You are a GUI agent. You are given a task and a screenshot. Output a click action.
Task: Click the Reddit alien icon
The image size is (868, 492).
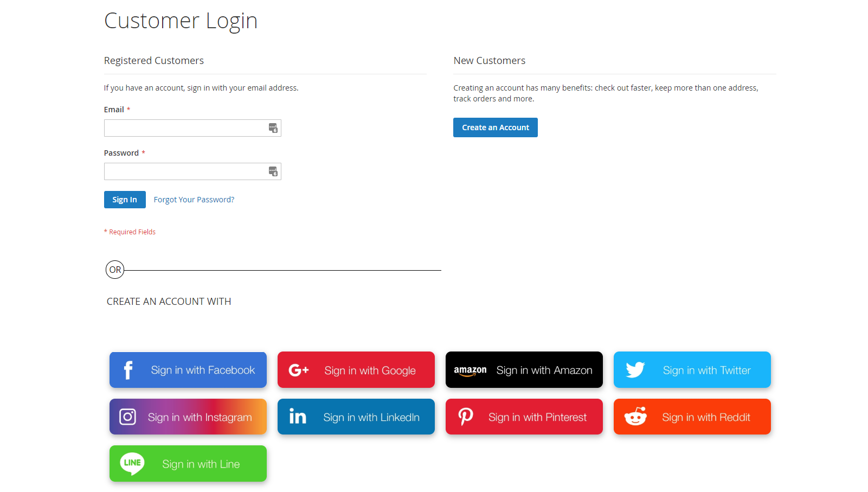tap(635, 416)
